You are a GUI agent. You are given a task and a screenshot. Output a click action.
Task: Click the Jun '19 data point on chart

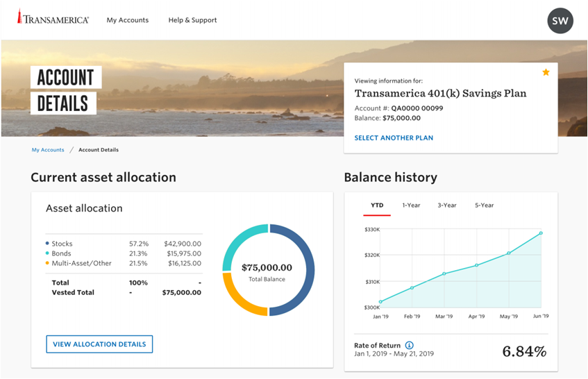(541, 233)
